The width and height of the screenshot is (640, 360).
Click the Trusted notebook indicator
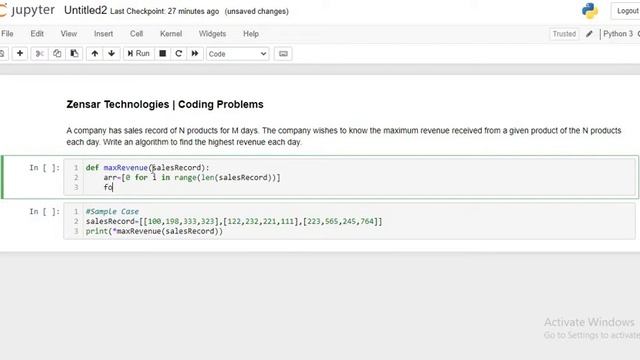pyautogui.click(x=564, y=34)
